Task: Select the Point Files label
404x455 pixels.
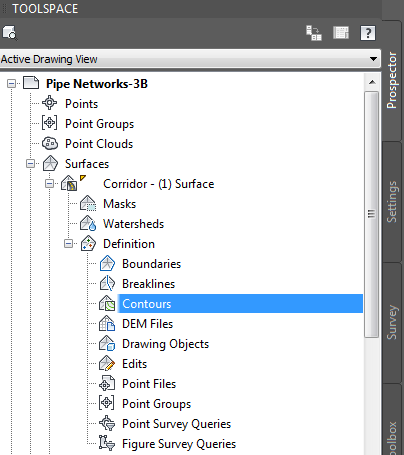Action: pos(149,384)
